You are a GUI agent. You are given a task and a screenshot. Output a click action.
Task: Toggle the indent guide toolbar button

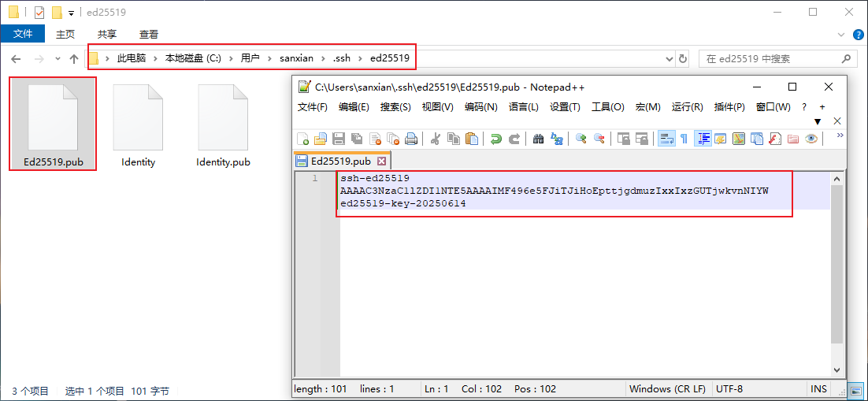tap(703, 139)
